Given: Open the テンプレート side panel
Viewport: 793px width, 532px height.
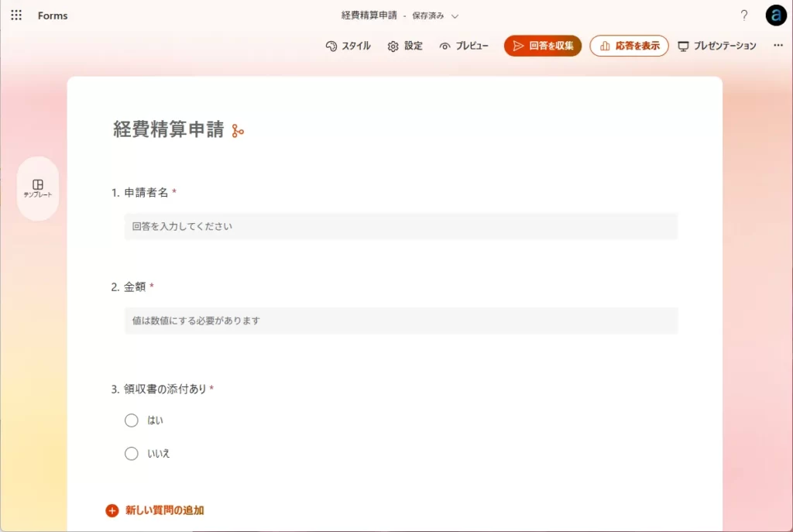Looking at the screenshot, I should [38, 188].
